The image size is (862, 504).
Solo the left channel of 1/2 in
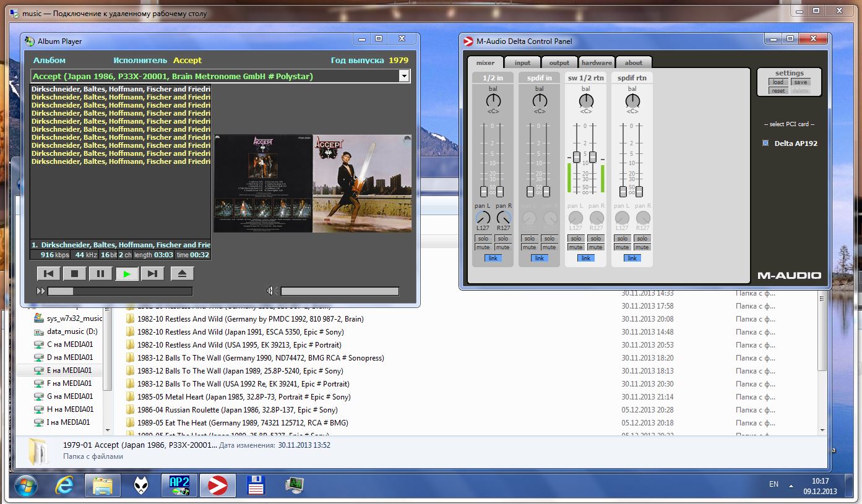(483, 239)
